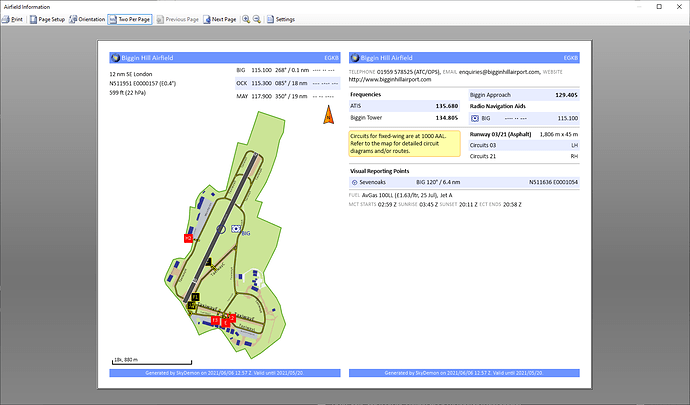Click globe icon in right Biggin Hill header
The image size is (690, 405).
pyautogui.click(x=355, y=58)
